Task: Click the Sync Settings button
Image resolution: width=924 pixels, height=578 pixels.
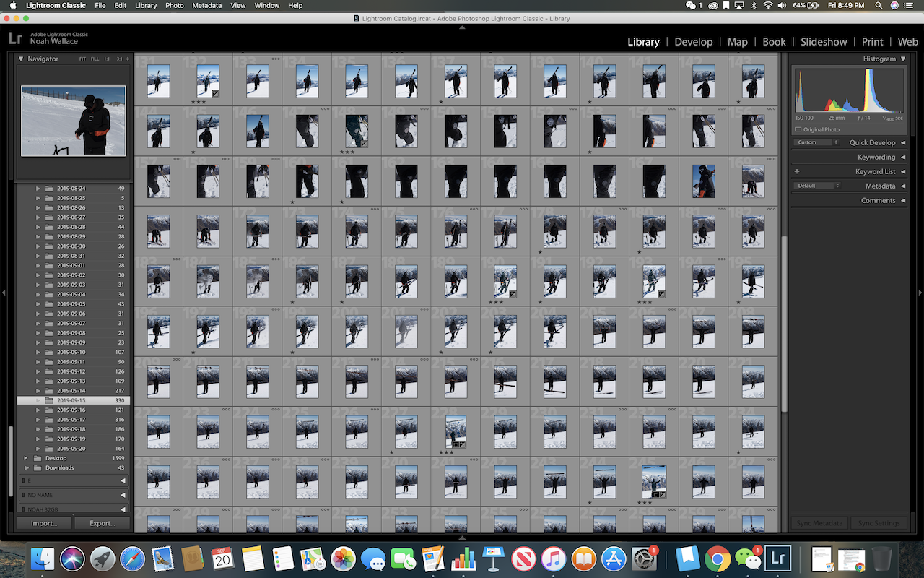Action: [x=879, y=523]
